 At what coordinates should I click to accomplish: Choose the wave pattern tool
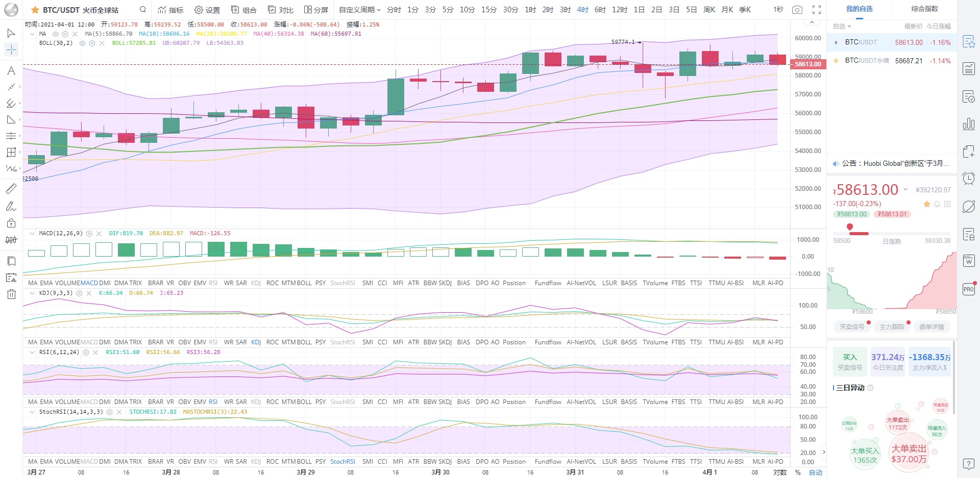click(11, 168)
